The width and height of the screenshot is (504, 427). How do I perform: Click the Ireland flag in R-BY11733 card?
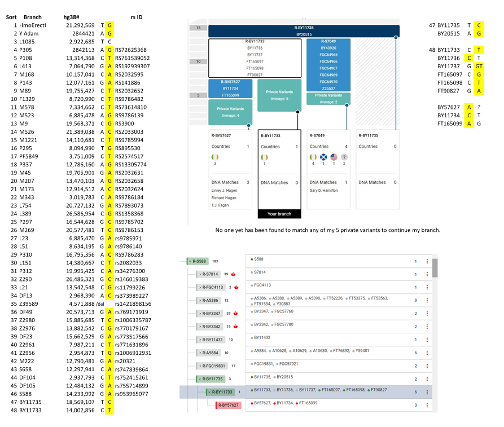[x=264, y=157]
